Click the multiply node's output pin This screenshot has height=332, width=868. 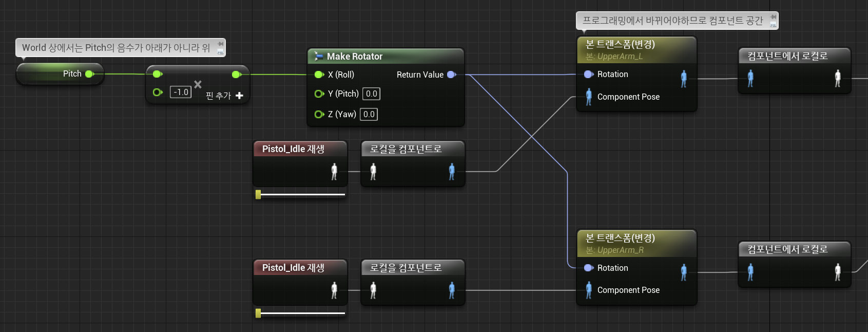click(x=237, y=75)
